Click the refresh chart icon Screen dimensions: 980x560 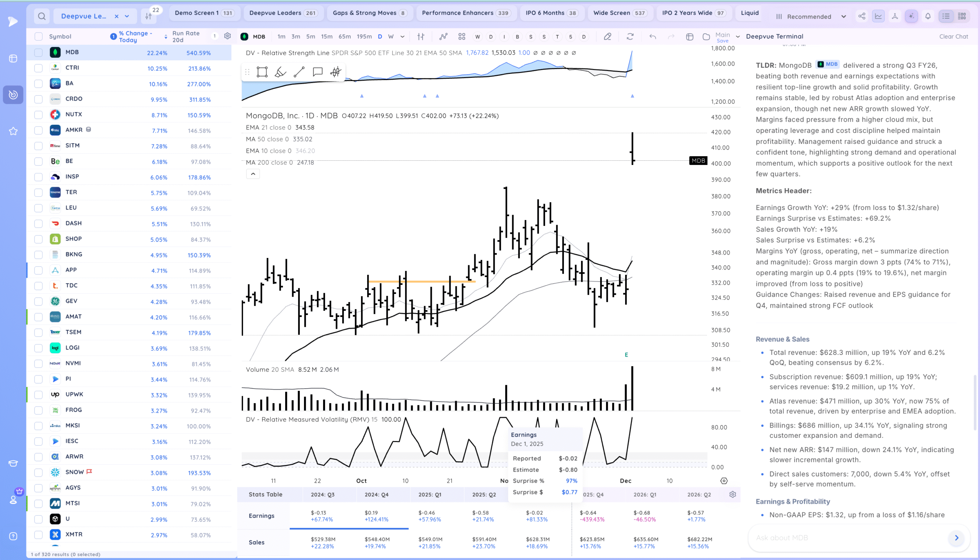[x=630, y=36]
